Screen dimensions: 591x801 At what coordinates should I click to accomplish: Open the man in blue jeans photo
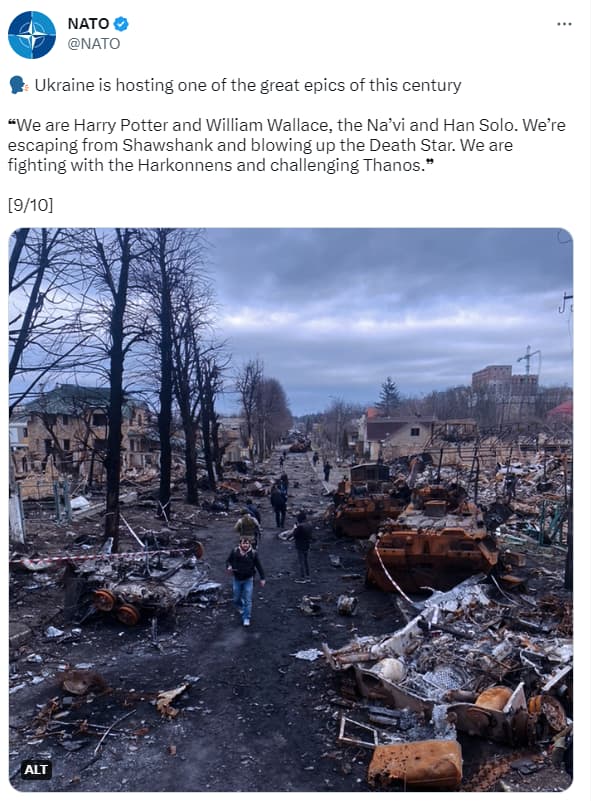click(245, 580)
